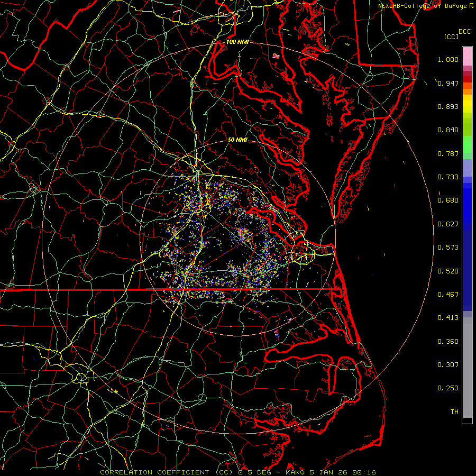Click the 0.893 scale label
Screen dimensions: 476x476
[x=448, y=106]
